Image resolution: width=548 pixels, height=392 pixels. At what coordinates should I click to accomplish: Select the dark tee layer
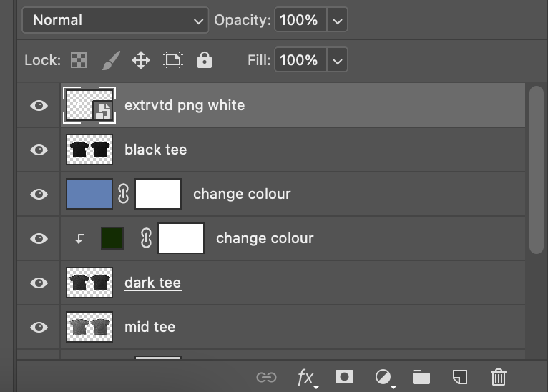pyautogui.click(x=152, y=283)
